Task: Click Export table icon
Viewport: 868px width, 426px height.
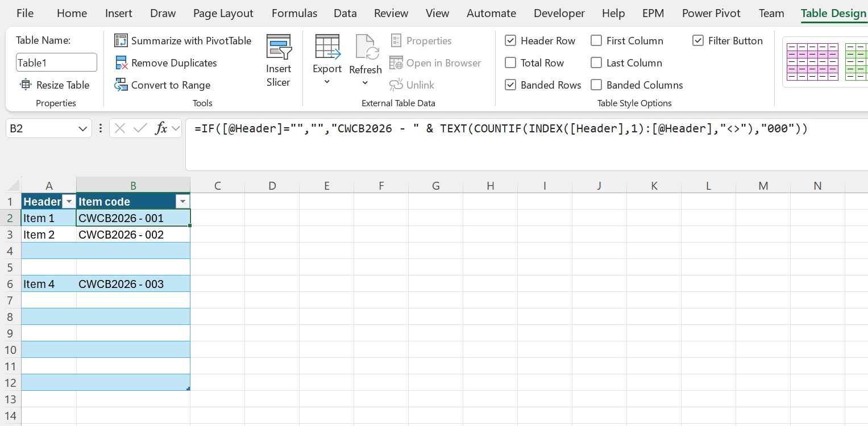Action: coord(327,47)
